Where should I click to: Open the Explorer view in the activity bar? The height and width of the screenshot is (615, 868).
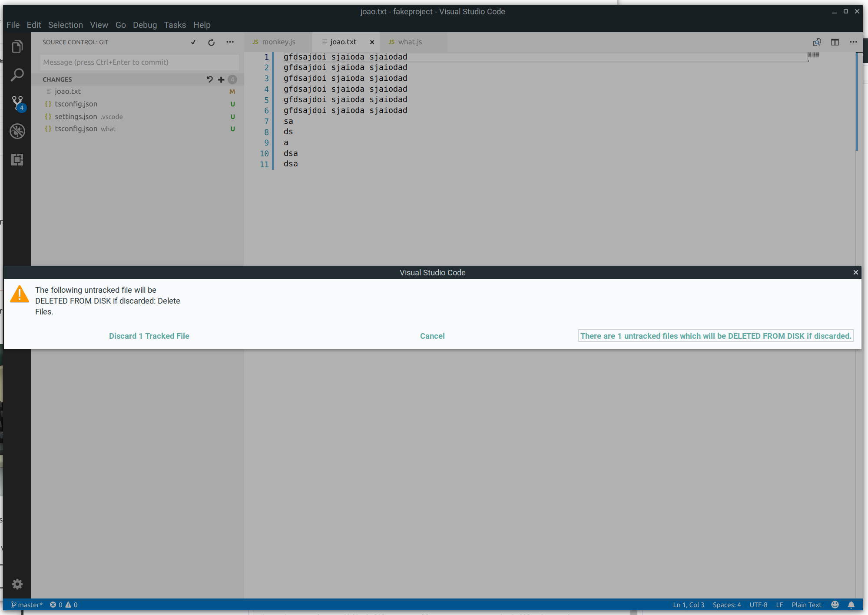click(x=17, y=46)
